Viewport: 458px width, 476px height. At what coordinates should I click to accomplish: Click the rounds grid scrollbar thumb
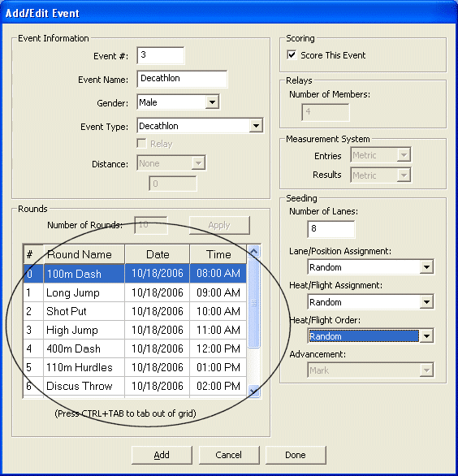(253, 303)
